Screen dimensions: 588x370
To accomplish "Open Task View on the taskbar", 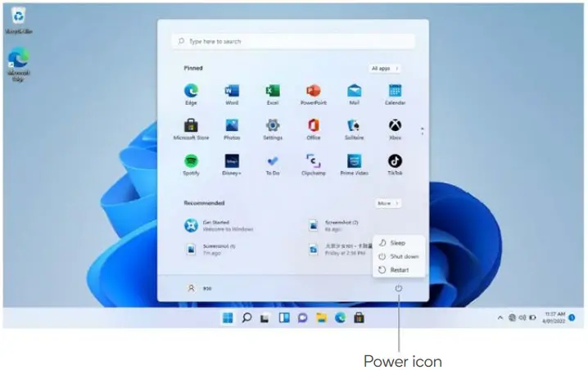I will pos(265,318).
